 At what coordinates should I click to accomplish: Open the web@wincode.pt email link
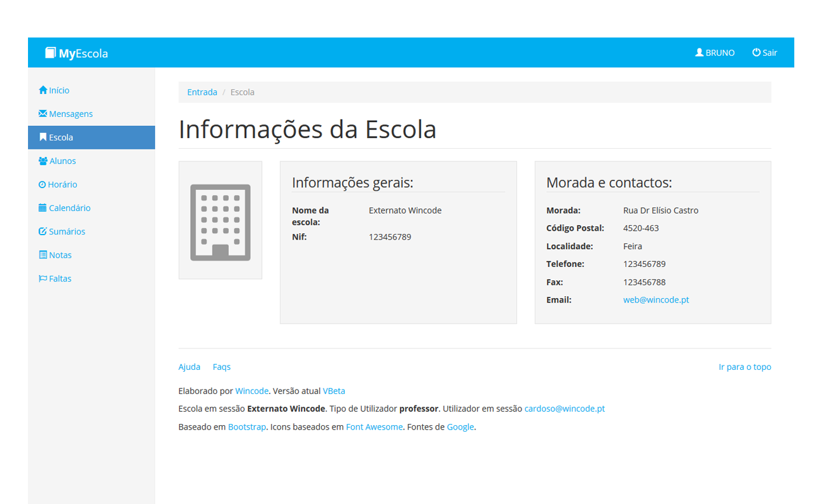coord(656,300)
